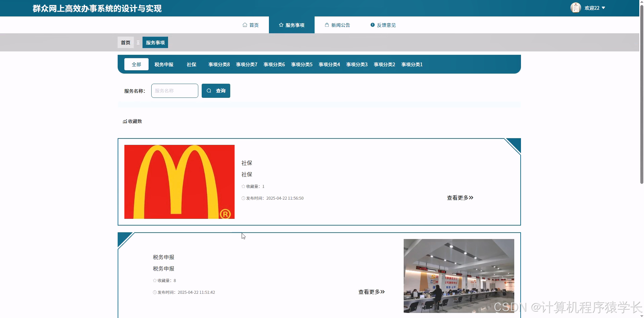Expand 查看更多 arrows on 税务申报 card
Viewport: 644px width, 318px height.
(383, 292)
